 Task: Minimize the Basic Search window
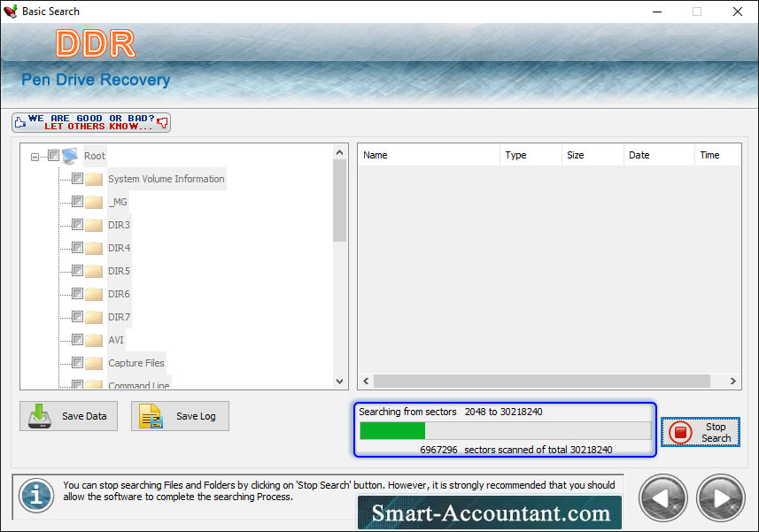657,12
